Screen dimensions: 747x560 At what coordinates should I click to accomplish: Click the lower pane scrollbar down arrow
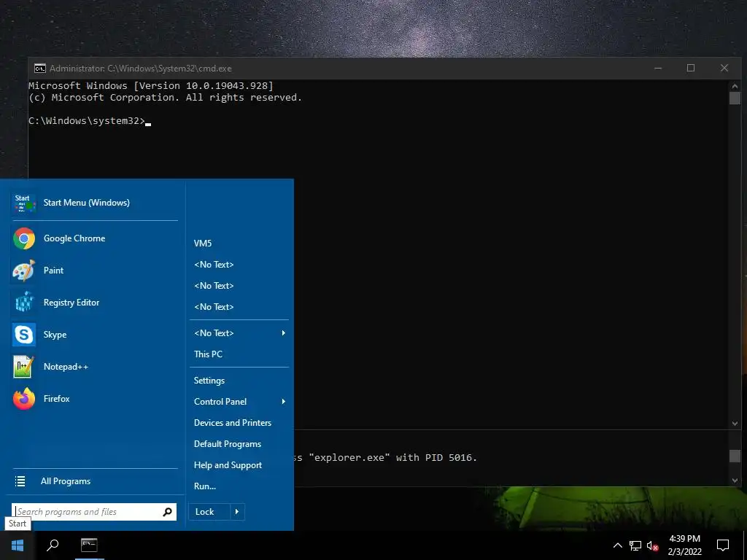[x=735, y=481]
